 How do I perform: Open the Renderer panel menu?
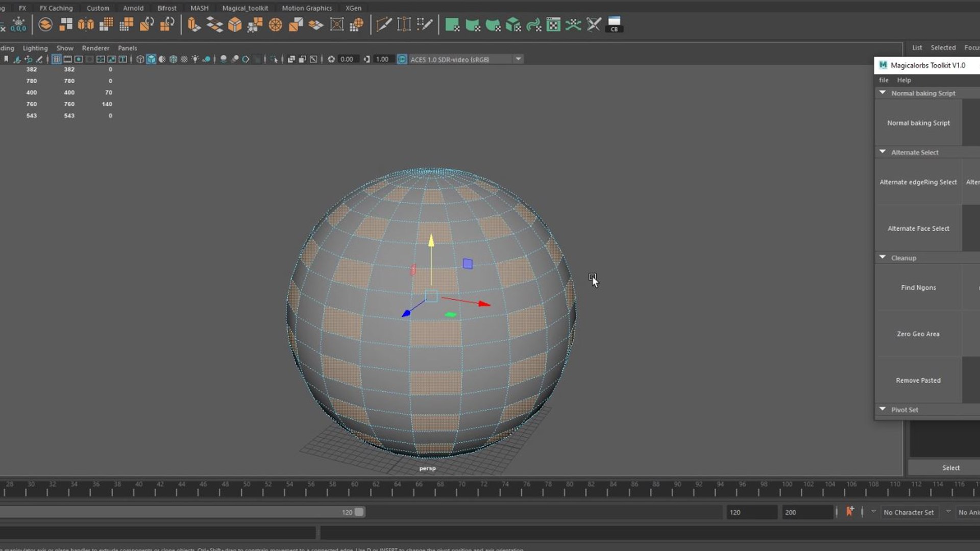tap(95, 48)
